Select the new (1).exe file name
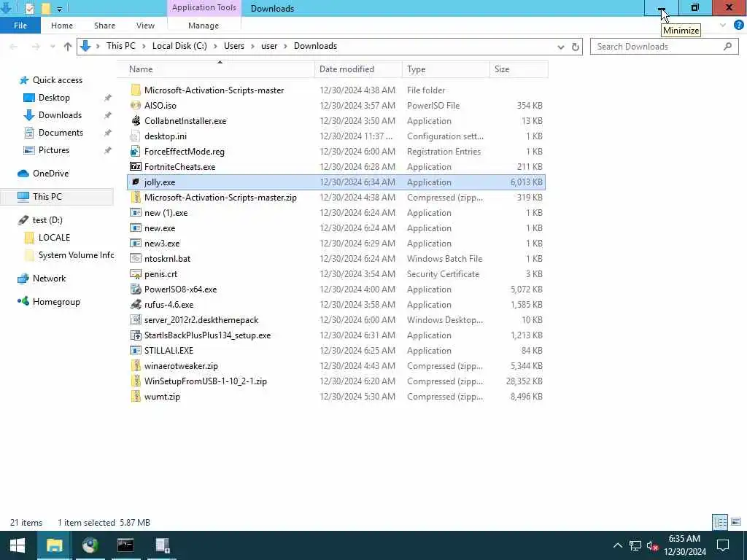Viewport: 747px width, 560px height. tap(166, 213)
